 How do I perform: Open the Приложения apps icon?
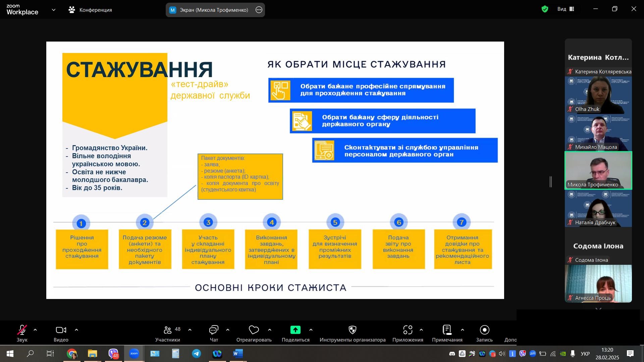click(408, 330)
